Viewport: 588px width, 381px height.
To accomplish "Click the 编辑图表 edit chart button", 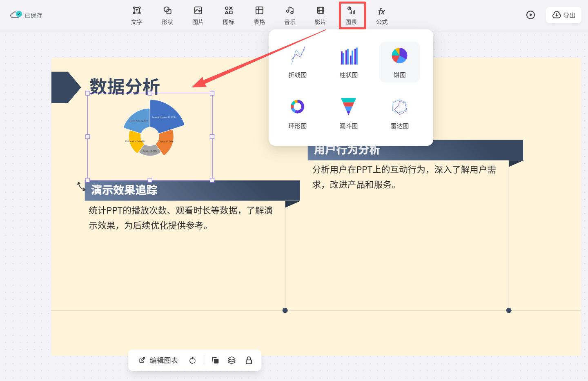I will [x=159, y=360].
